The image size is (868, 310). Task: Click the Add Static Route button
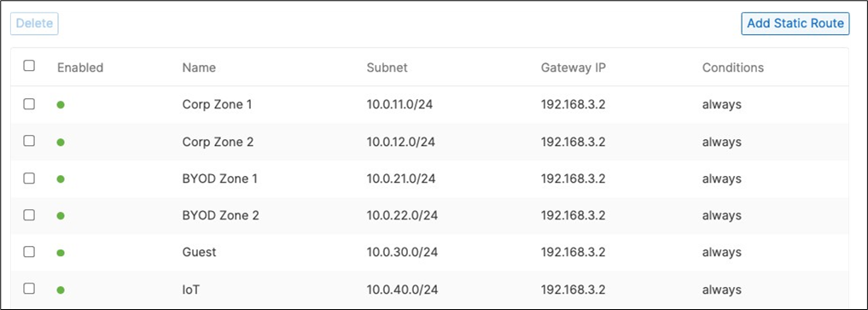pos(795,24)
